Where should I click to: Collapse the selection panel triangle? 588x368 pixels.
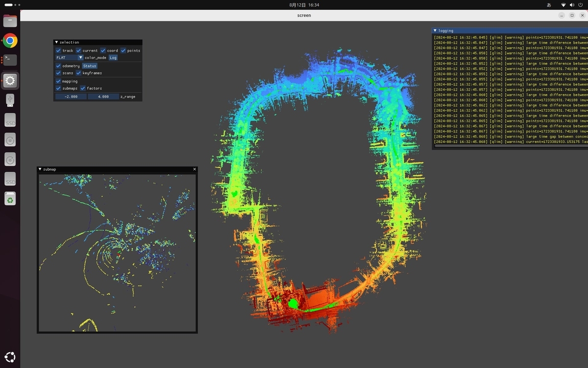pos(56,42)
